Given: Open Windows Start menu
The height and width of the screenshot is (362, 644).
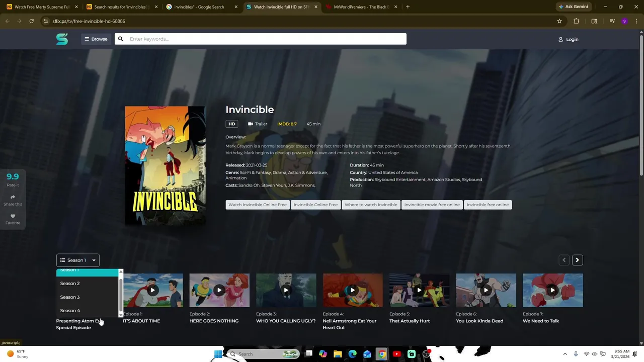Looking at the screenshot, I should click(218, 354).
